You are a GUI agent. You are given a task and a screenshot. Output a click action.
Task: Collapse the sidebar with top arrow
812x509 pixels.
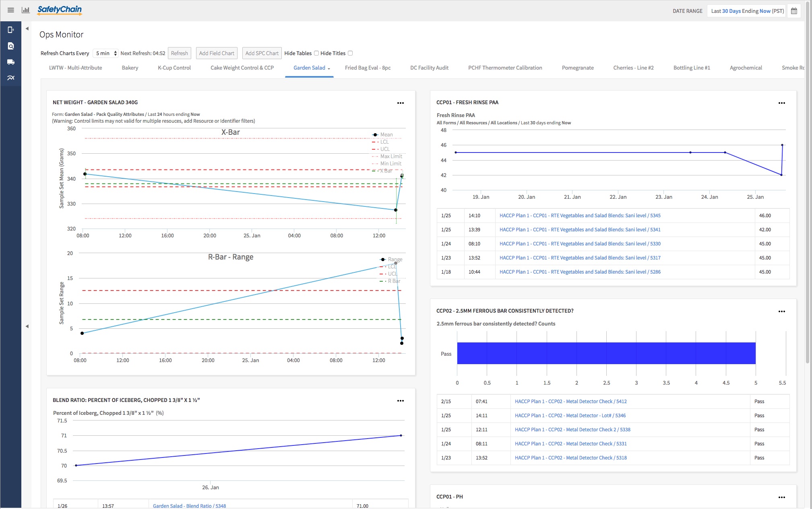click(27, 29)
